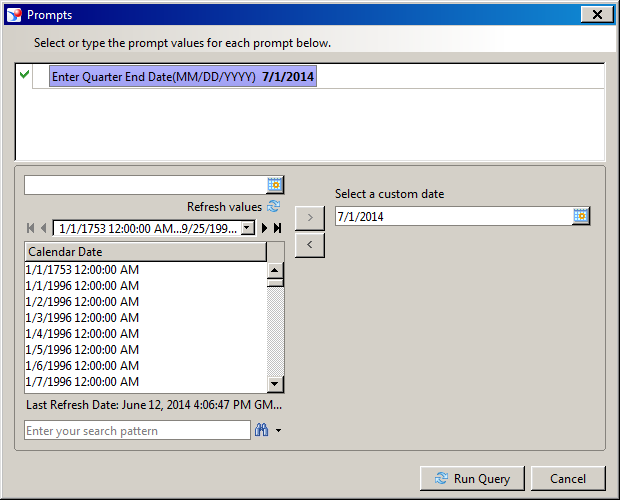Screen dimensions: 620x500
Task: Go to previous page of values
Action: pyautogui.click(x=43, y=228)
